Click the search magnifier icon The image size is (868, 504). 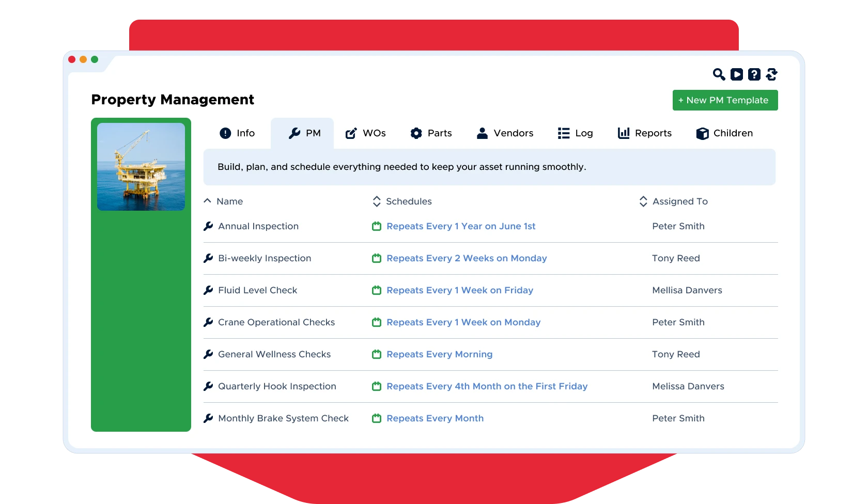[x=719, y=74]
